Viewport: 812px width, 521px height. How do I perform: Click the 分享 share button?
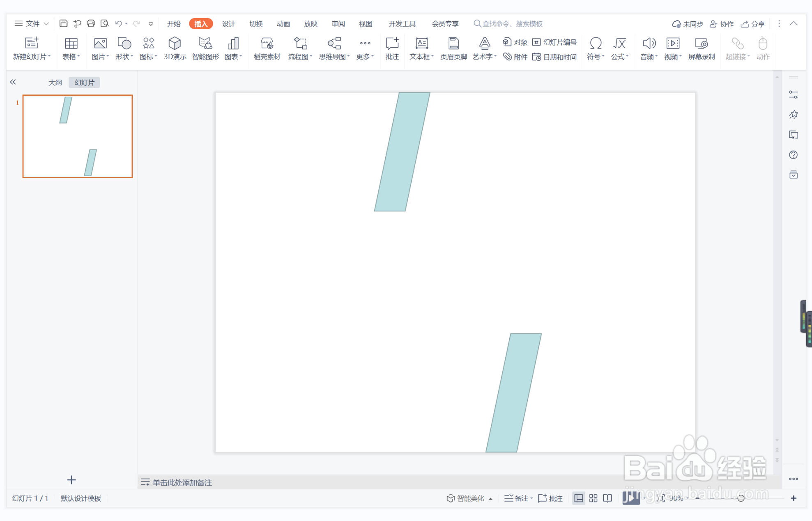[752, 24]
